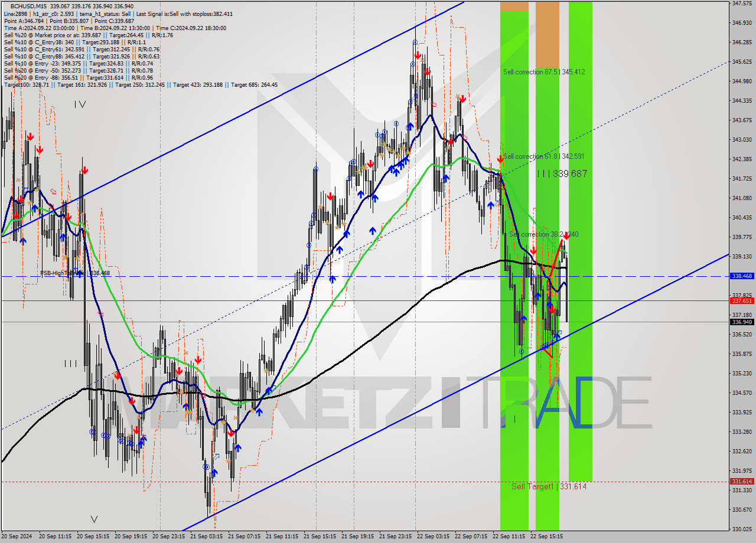Viewport: 756px width, 543px height.
Task: Select the 339.775 price axis label
Action: [742, 237]
